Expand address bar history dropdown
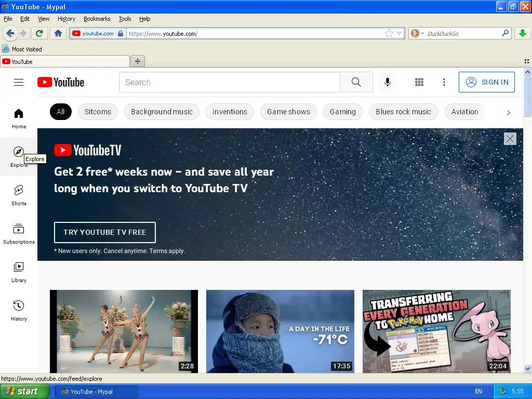Viewport: 532px width, 399px height. coord(400,33)
